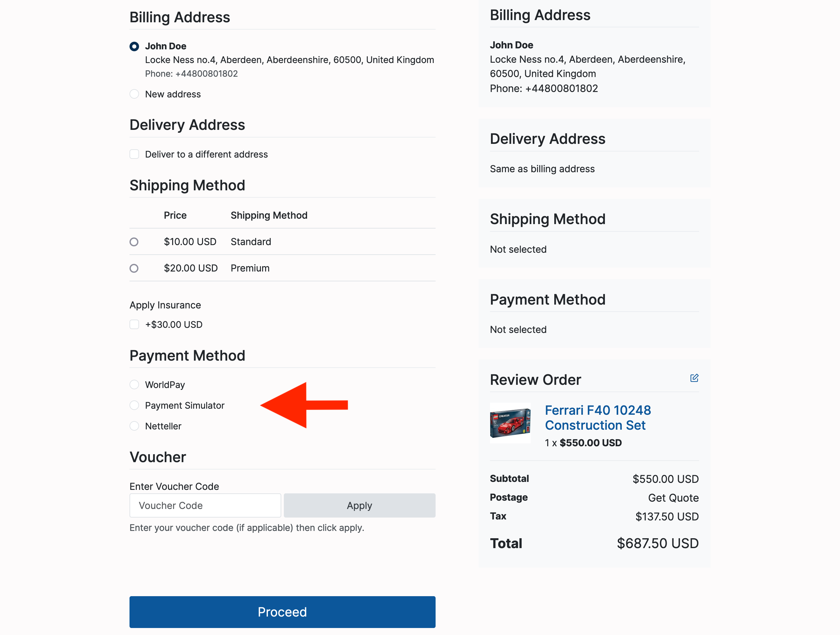This screenshot has width=840, height=635.
Task: Click the Proceed button
Action: [282, 612]
